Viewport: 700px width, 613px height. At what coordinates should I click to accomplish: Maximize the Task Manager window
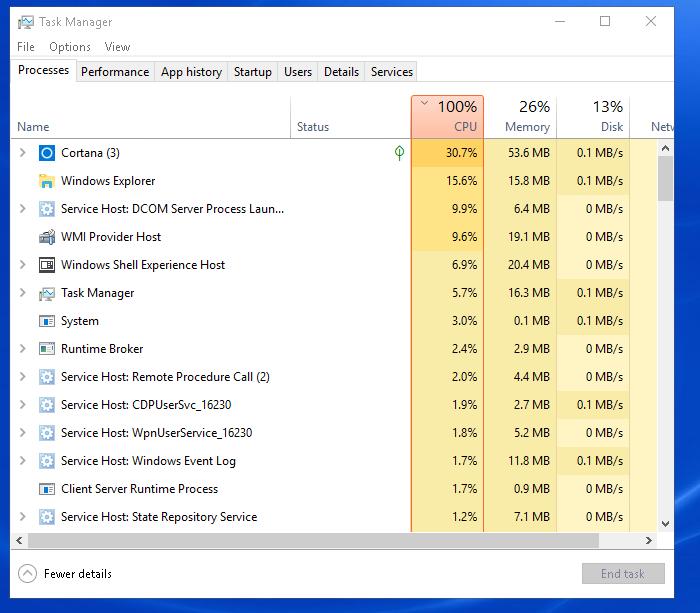pyautogui.click(x=605, y=21)
